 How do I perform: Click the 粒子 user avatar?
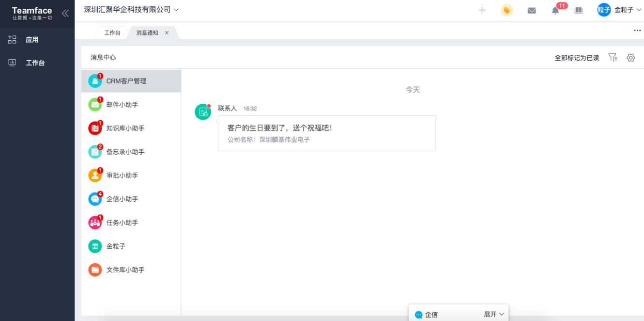click(x=604, y=10)
